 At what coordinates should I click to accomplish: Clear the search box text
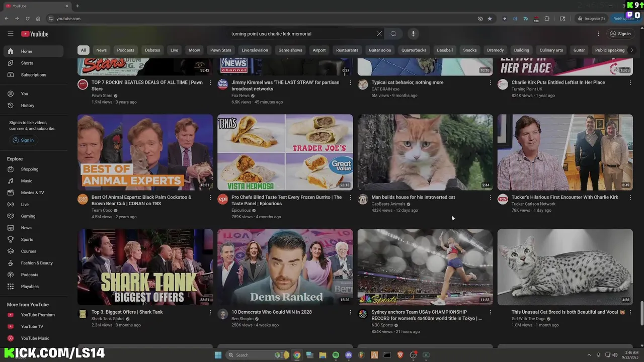[379, 34]
